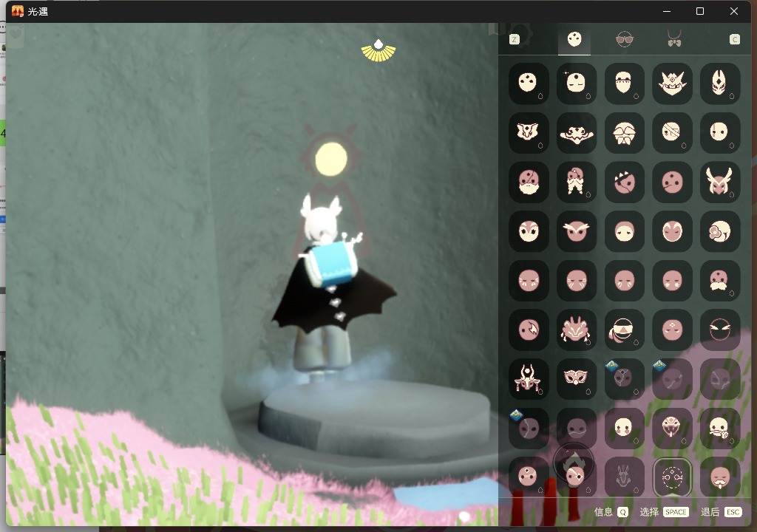
Task: Choose pink cracked mask with white spikes
Action: (624, 182)
